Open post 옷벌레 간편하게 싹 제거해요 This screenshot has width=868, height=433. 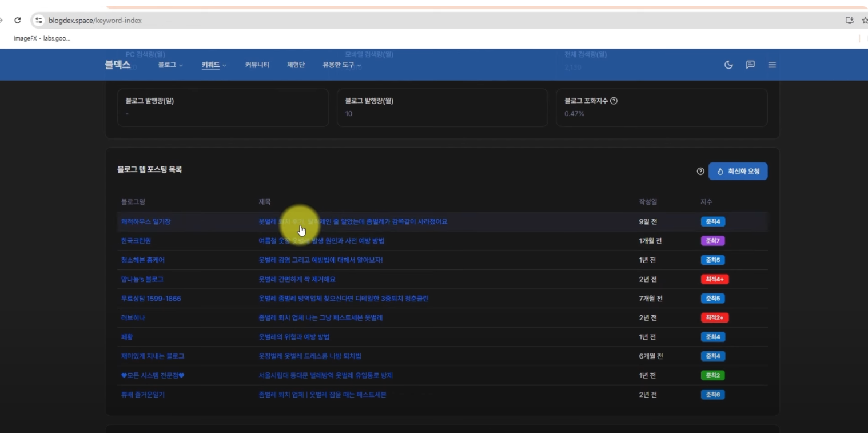coord(297,279)
